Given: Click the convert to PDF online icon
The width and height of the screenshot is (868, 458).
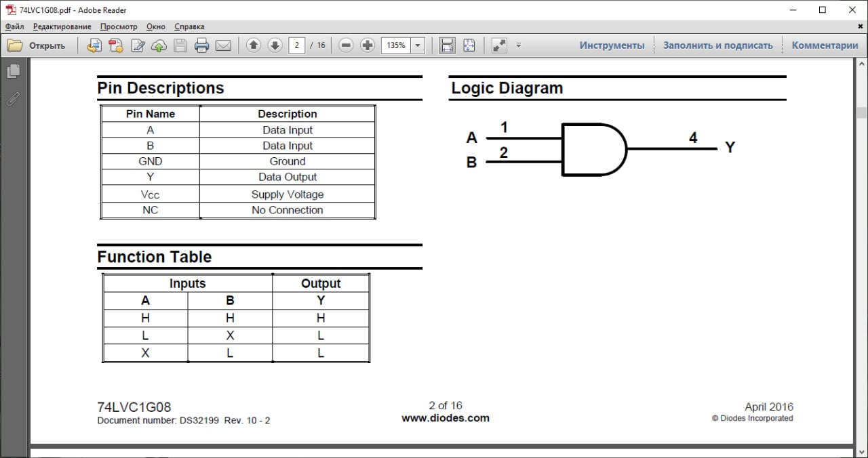Looking at the screenshot, I should [94, 45].
